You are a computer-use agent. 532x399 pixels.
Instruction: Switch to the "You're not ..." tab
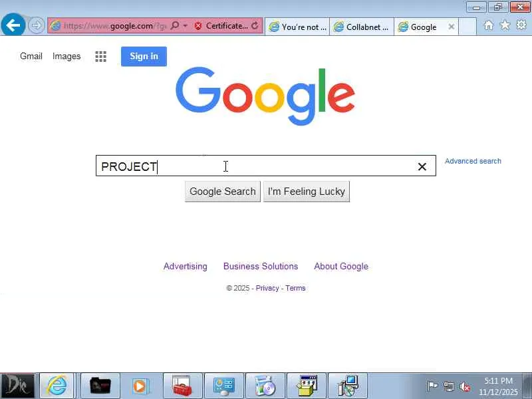297,27
